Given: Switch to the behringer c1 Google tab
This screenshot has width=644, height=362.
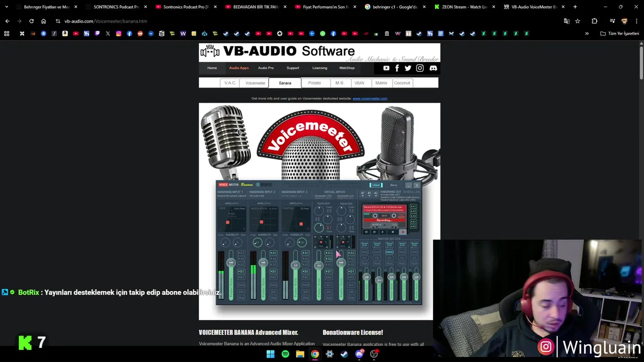Looking at the screenshot, I should click(x=395, y=7).
